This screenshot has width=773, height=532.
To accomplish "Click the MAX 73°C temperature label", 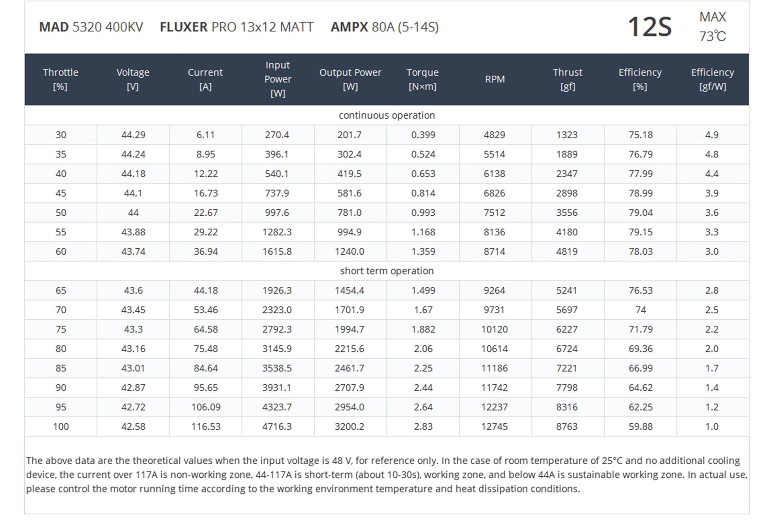I will (712, 27).
